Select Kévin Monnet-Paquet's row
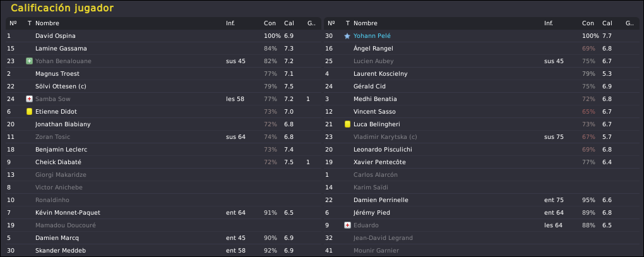The image size is (644, 257). [164, 213]
